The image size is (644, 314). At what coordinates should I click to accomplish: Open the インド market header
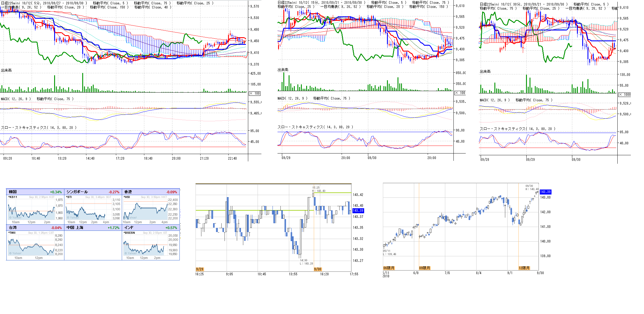pyautogui.click(x=129, y=228)
